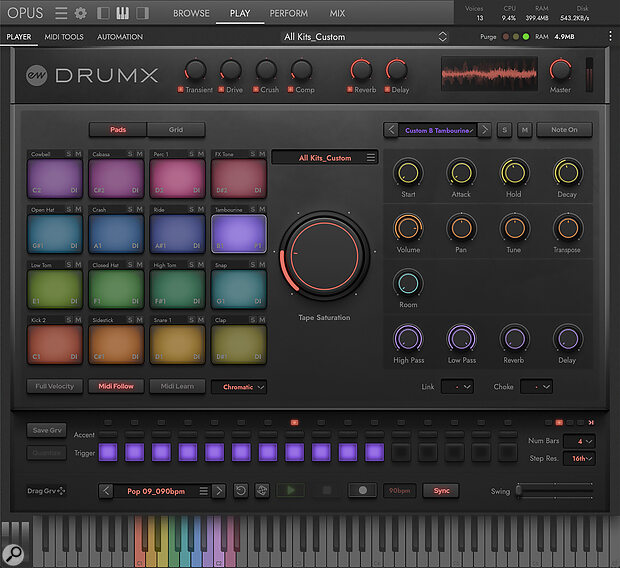Enable the Full Velocity toggle

pos(55,386)
